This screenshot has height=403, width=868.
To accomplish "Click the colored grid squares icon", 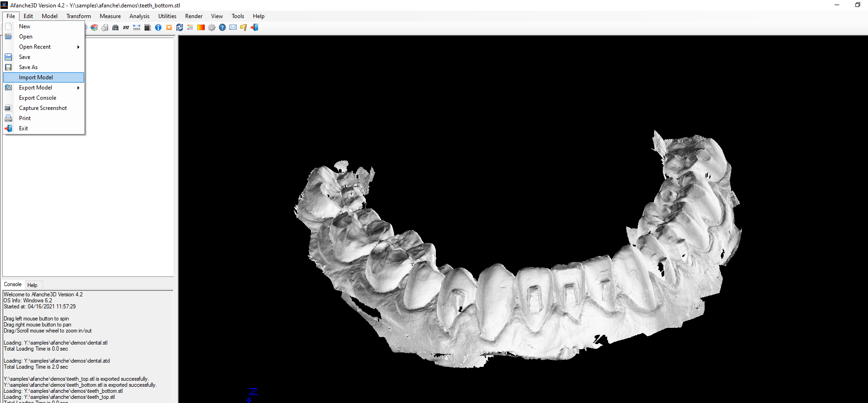I will pos(190,28).
